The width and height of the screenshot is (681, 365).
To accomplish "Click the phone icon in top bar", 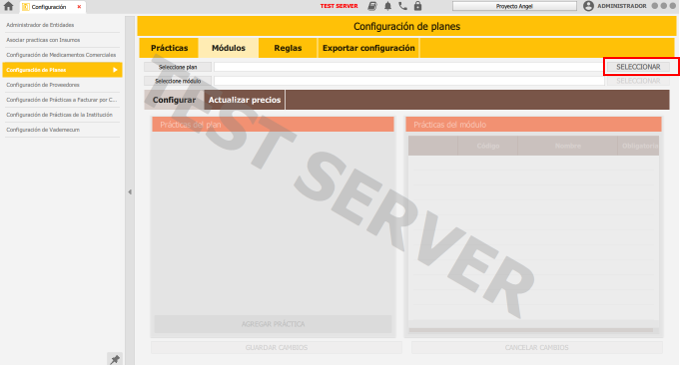I will pos(403,6).
